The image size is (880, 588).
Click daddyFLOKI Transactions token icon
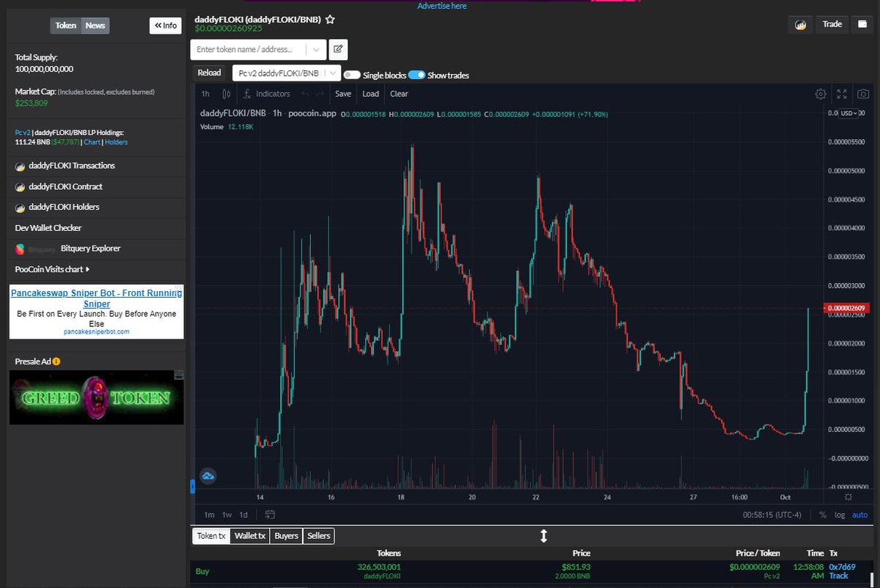point(21,166)
